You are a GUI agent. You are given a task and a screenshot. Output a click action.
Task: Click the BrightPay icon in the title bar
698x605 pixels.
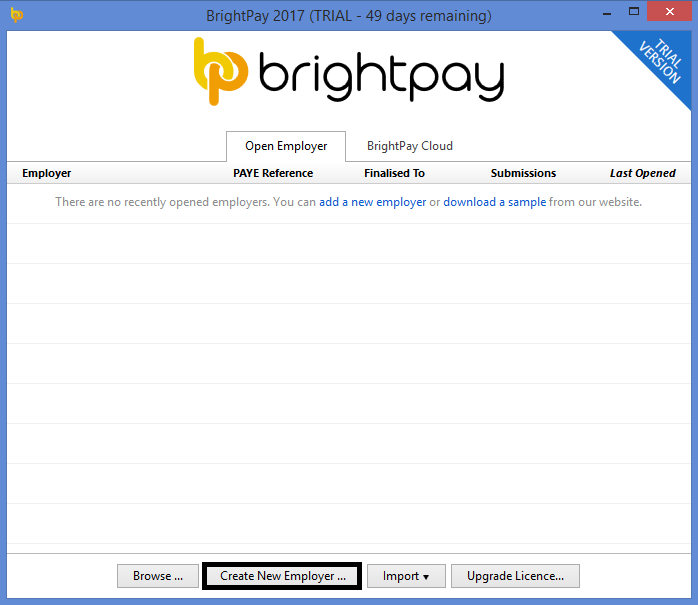click(16, 15)
